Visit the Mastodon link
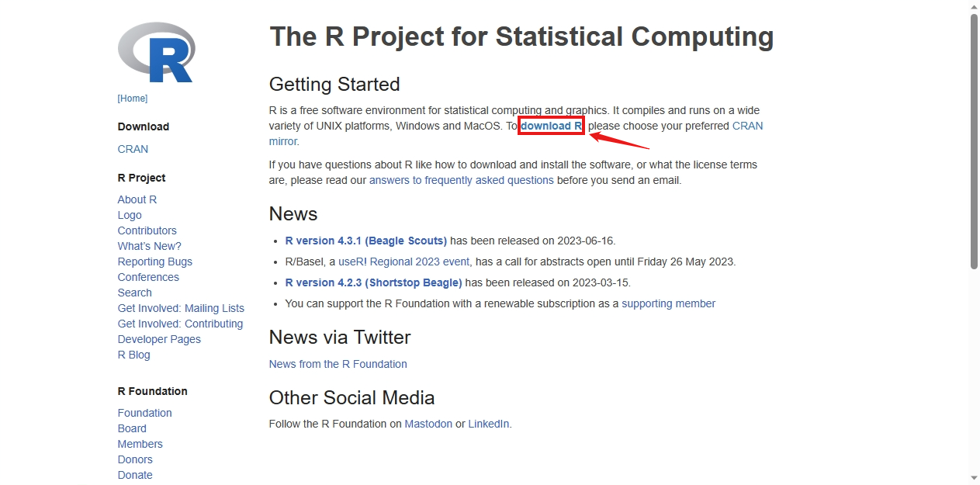Viewport: 980px width, 485px height. (x=428, y=424)
